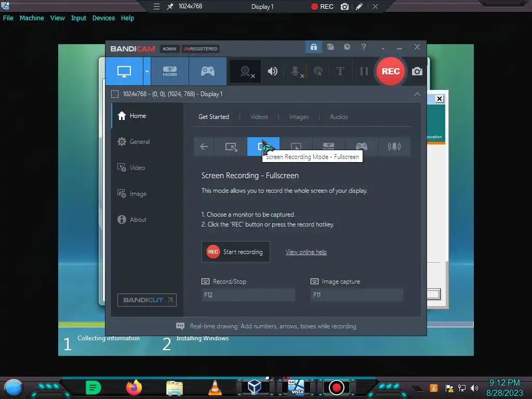532x399 pixels.
Task: Click the pause recording button
Action: point(364,71)
